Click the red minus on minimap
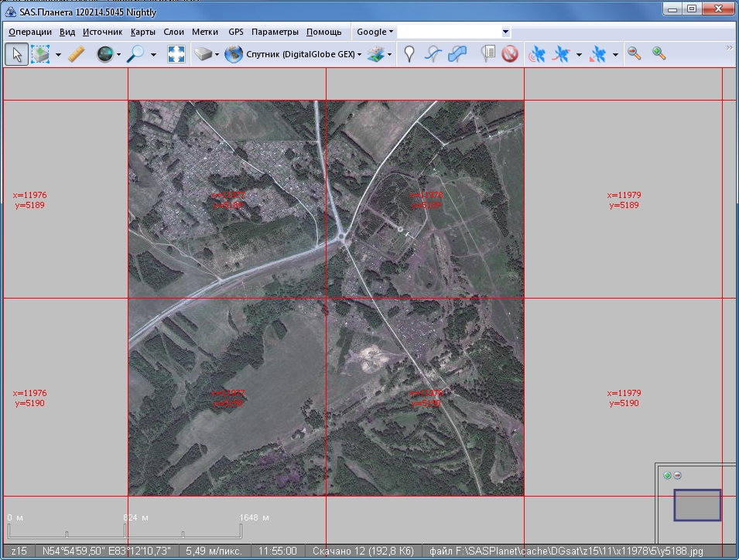This screenshot has width=739, height=560. [x=678, y=475]
